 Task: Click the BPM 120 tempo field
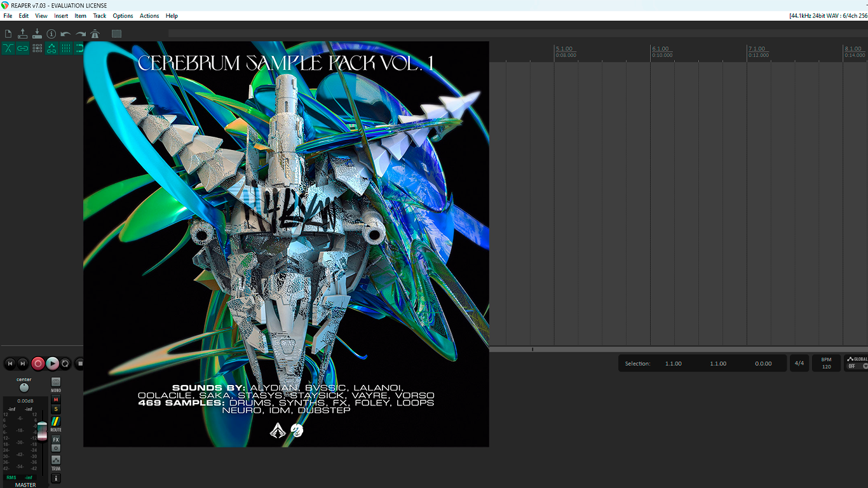point(826,363)
